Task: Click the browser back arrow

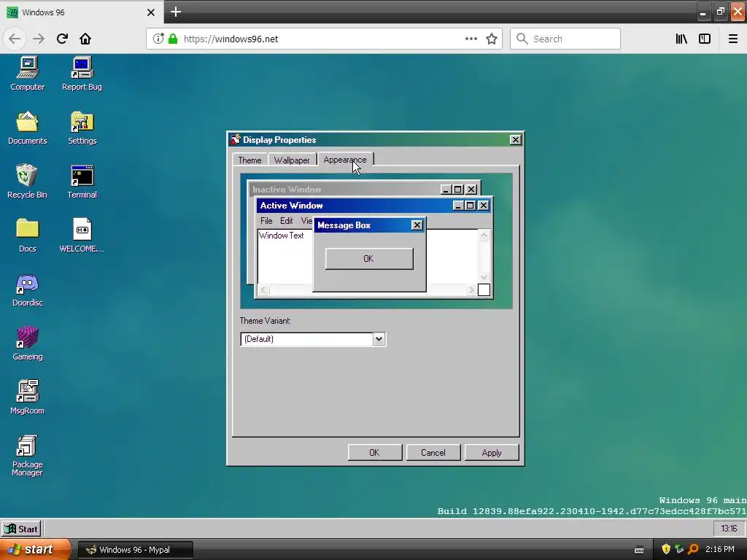Action: 15,39
